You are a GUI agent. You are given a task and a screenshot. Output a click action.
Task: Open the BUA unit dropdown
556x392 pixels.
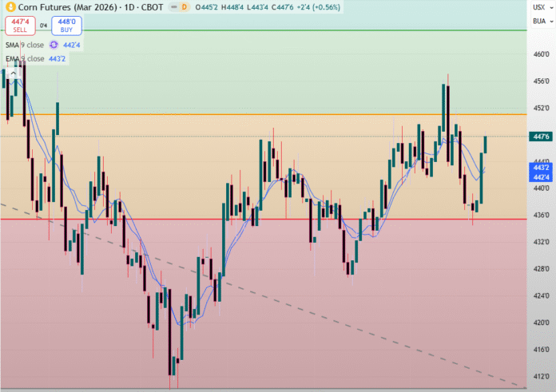tap(538, 22)
